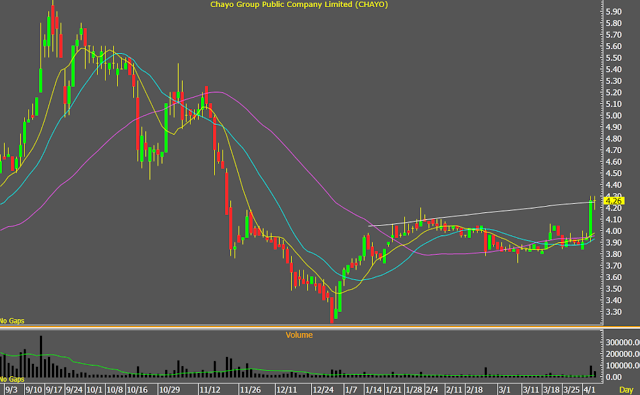The image size is (640, 395).
Task: Select the 9/24 date on time axis
Action: [75, 390]
